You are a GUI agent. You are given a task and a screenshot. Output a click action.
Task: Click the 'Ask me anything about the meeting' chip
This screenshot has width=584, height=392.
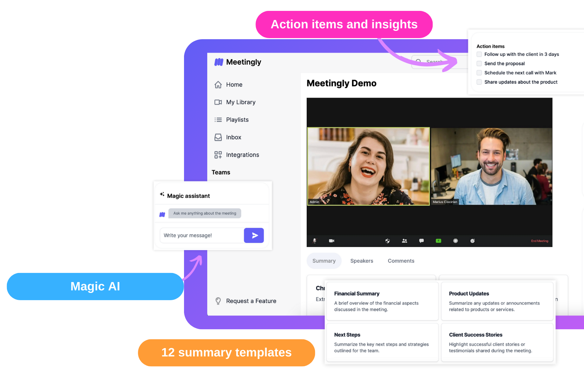[205, 213]
